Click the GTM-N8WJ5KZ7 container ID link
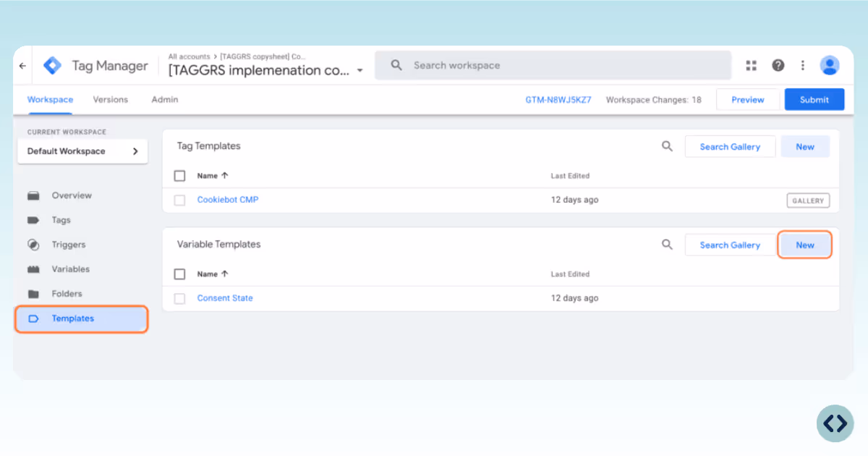This screenshot has width=868, height=456. (x=558, y=100)
